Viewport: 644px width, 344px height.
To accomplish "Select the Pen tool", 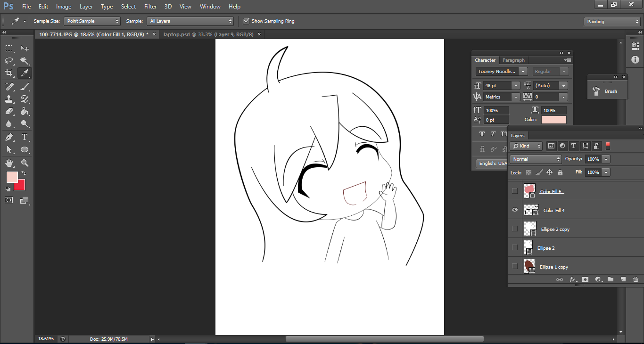I will point(9,138).
